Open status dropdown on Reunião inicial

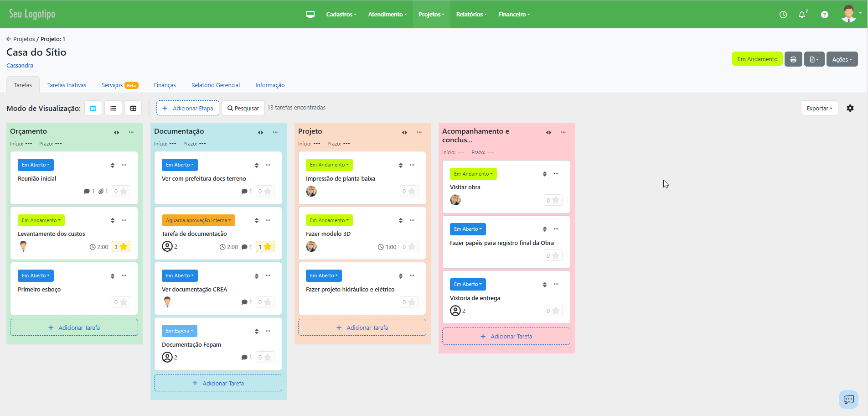[x=36, y=165]
